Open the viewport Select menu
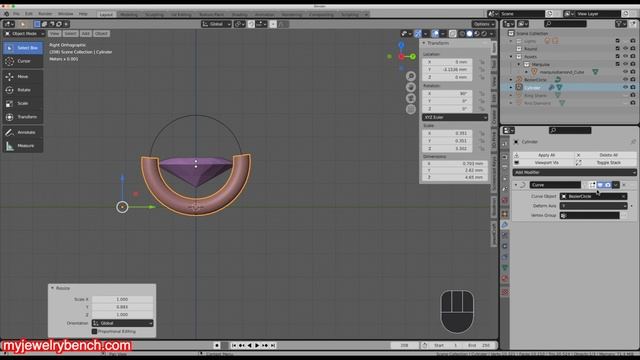 (x=70, y=33)
